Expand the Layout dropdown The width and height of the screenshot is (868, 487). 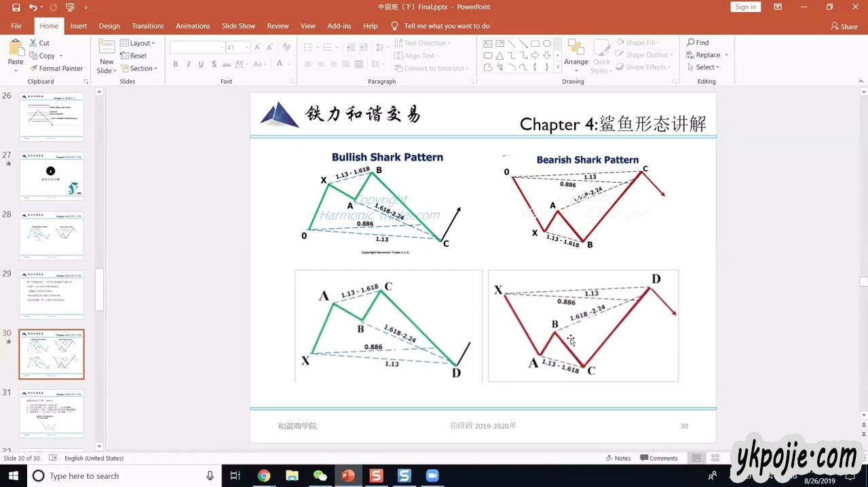click(x=138, y=43)
